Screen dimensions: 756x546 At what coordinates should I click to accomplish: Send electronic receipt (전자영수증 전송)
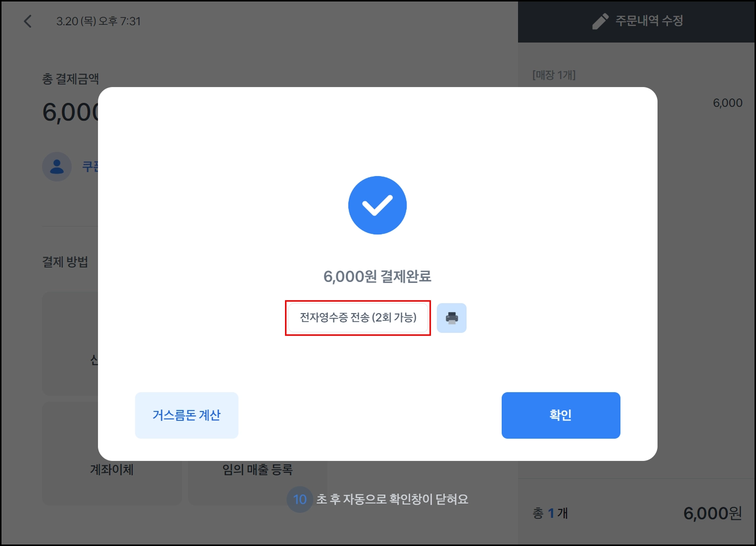(358, 318)
